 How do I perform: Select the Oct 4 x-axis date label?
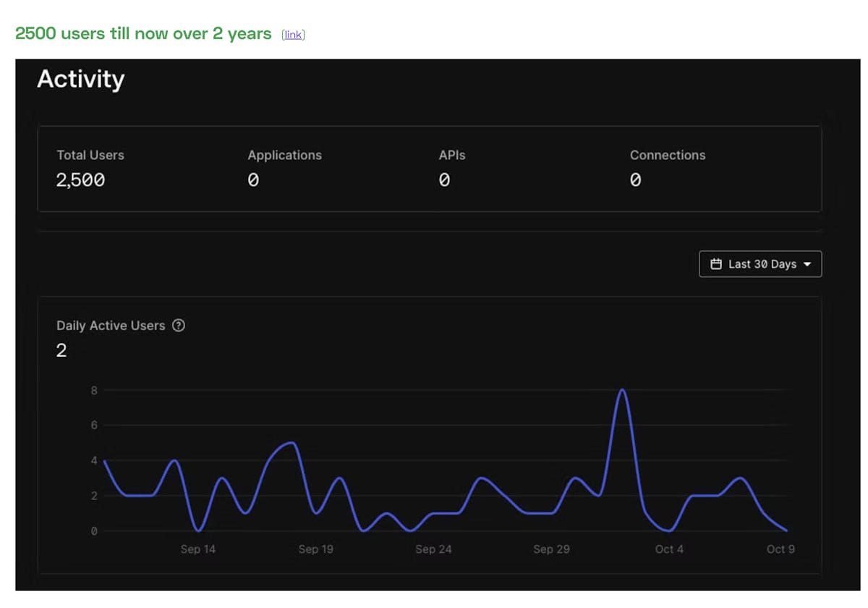click(669, 549)
